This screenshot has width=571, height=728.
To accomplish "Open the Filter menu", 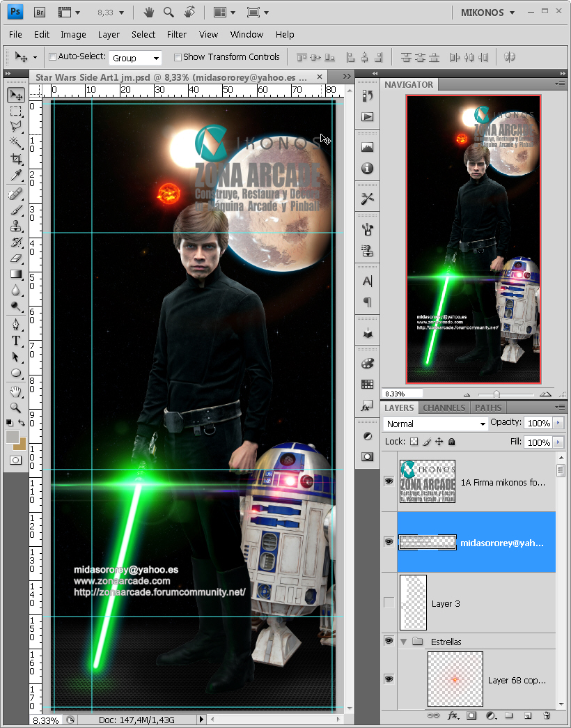I will click(x=176, y=34).
